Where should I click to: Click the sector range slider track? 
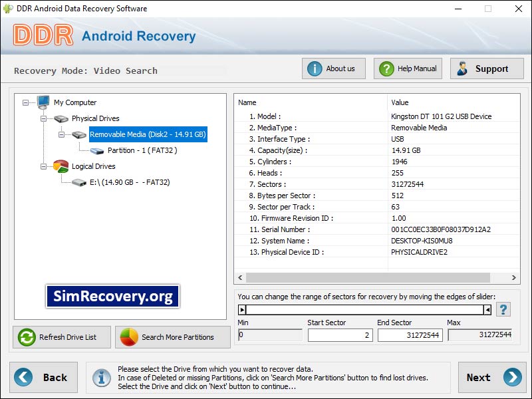[364, 310]
